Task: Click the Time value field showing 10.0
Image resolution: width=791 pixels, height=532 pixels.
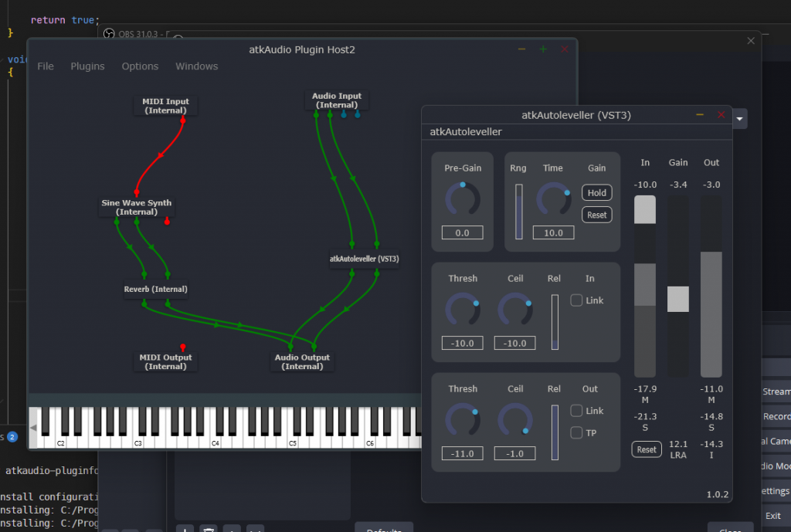Action: click(x=552, y=232)
